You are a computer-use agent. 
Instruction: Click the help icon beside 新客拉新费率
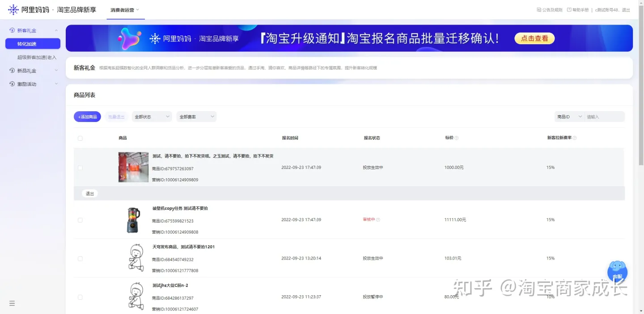(x=575, y=138)
